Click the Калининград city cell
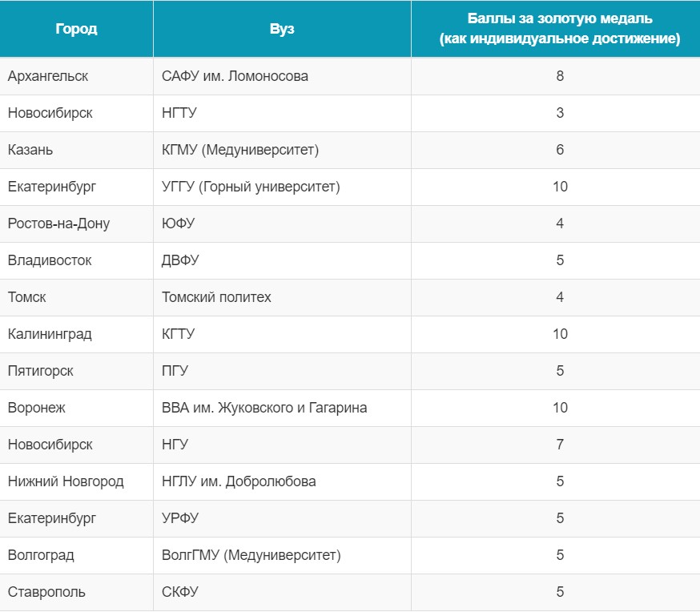 point(76,334)
